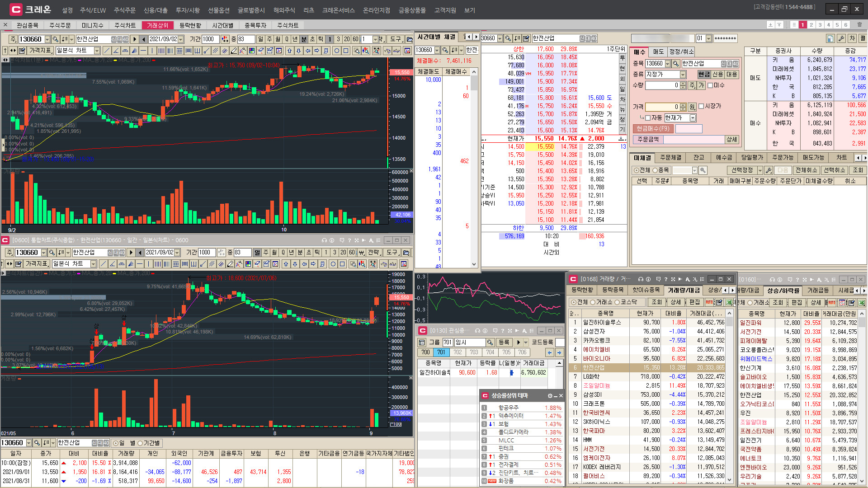868x488 pixels.
Task: Select the trendline drawing tool in top chart
Action: coord(107,51)
